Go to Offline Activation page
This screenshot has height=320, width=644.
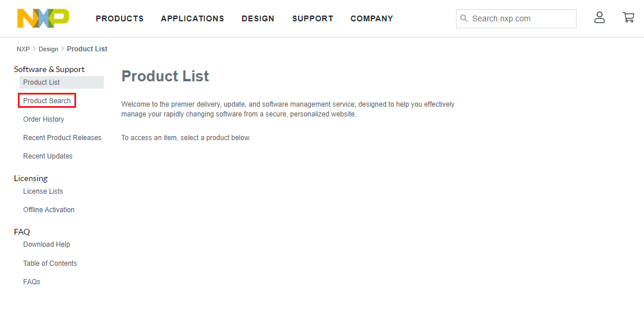pyautogui.click(x=49, y=210)
